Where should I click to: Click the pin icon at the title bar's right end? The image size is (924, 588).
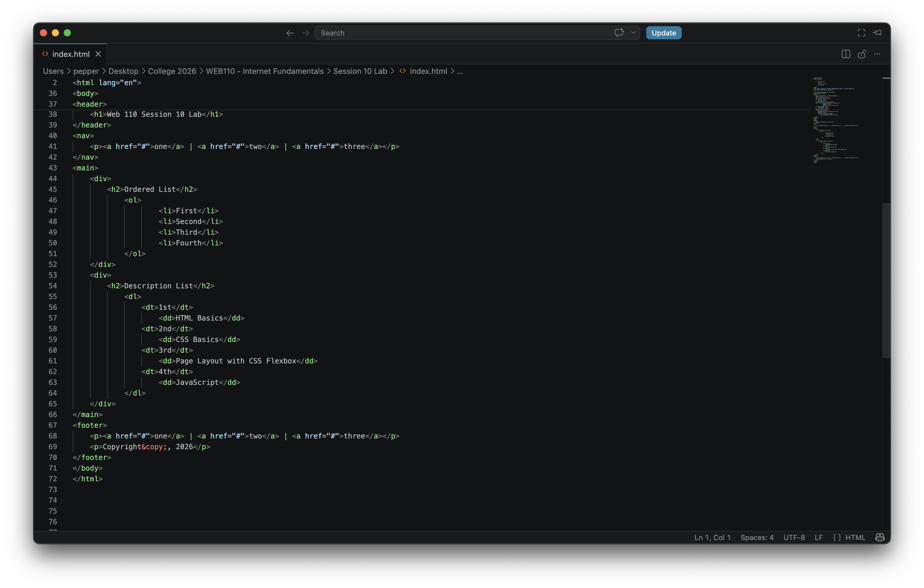coord(877,33)
